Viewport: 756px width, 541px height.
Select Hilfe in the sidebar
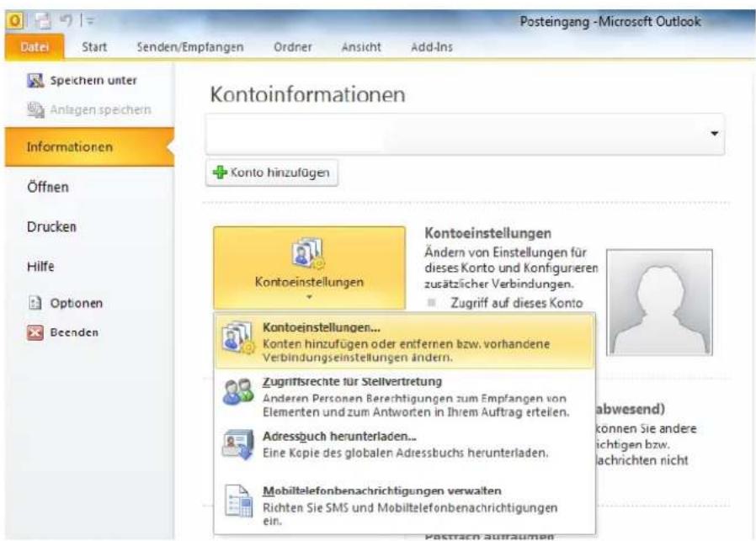40,267
